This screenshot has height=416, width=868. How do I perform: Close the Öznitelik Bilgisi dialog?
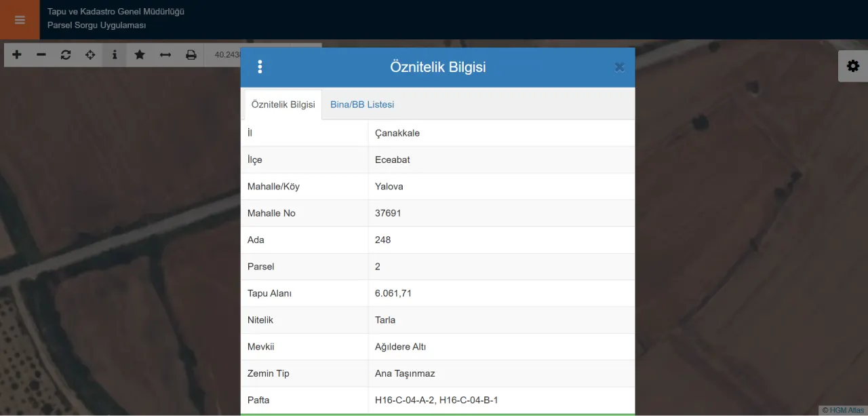(x=619, y=67)
